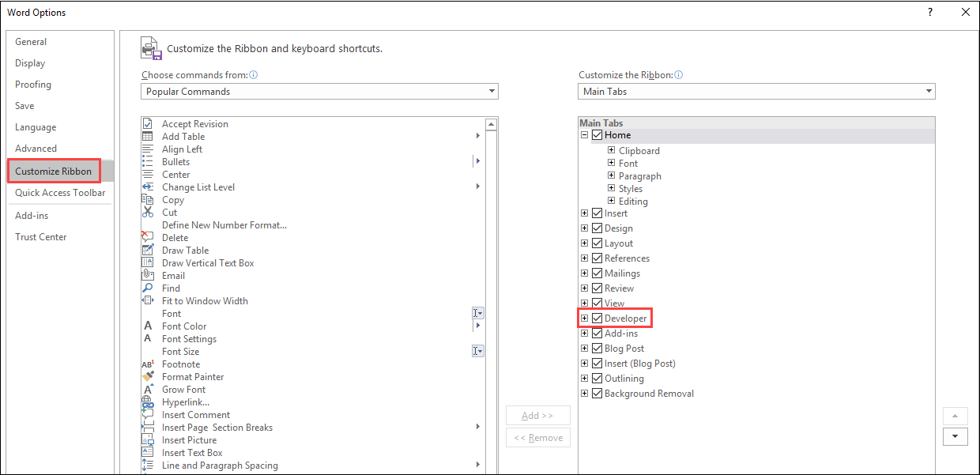Collapse the Home tab tree node
The width and height of the screenshot is (980, 475).
click(x=585, y=135)
